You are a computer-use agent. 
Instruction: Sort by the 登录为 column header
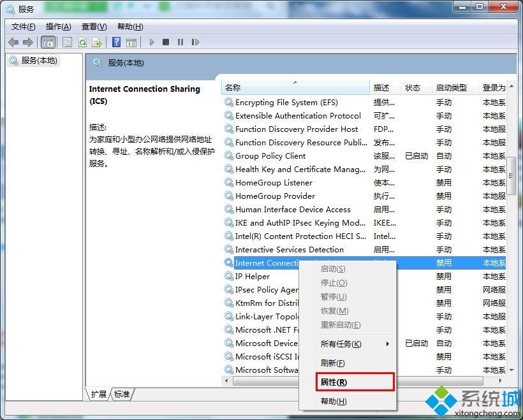pyautogui.click(x=492, y=88)
